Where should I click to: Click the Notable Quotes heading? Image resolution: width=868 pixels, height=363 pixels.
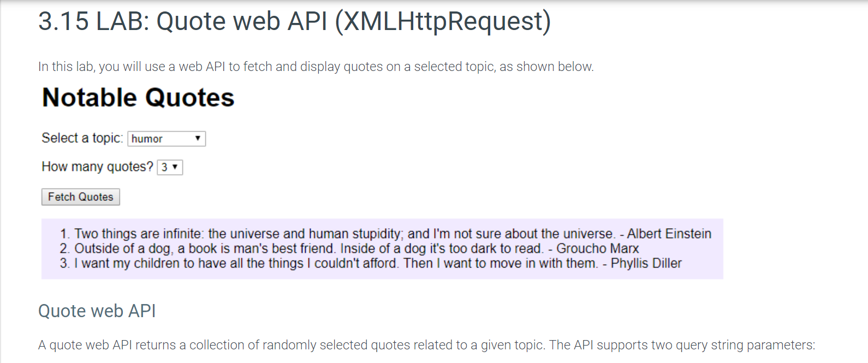(x=138, y=98)
